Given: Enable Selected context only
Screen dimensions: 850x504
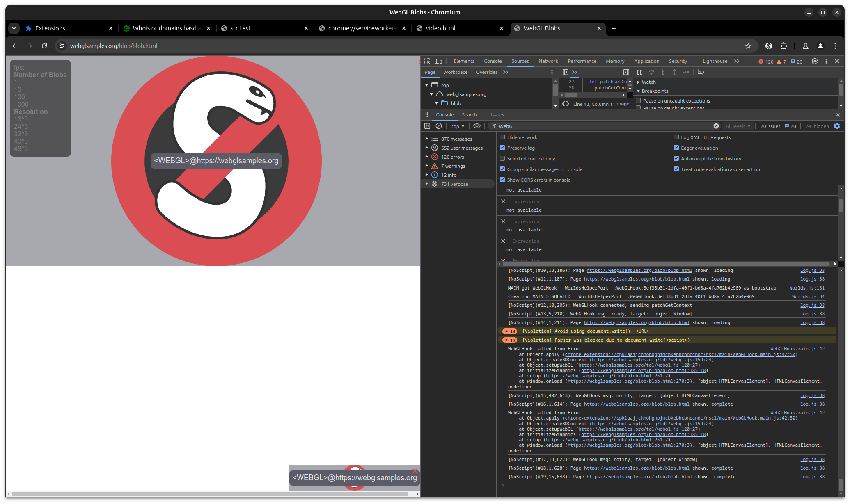Looking at the screenshot, I should coord(502,158).
